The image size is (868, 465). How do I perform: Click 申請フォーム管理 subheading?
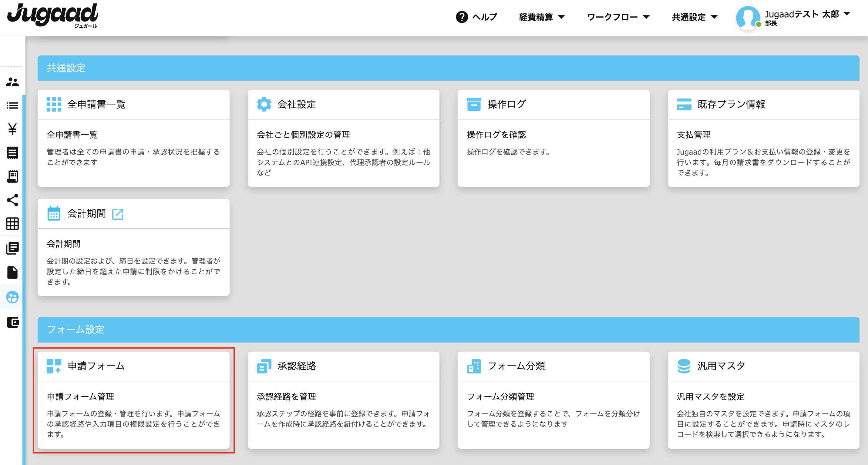click(x=81, y=396)
